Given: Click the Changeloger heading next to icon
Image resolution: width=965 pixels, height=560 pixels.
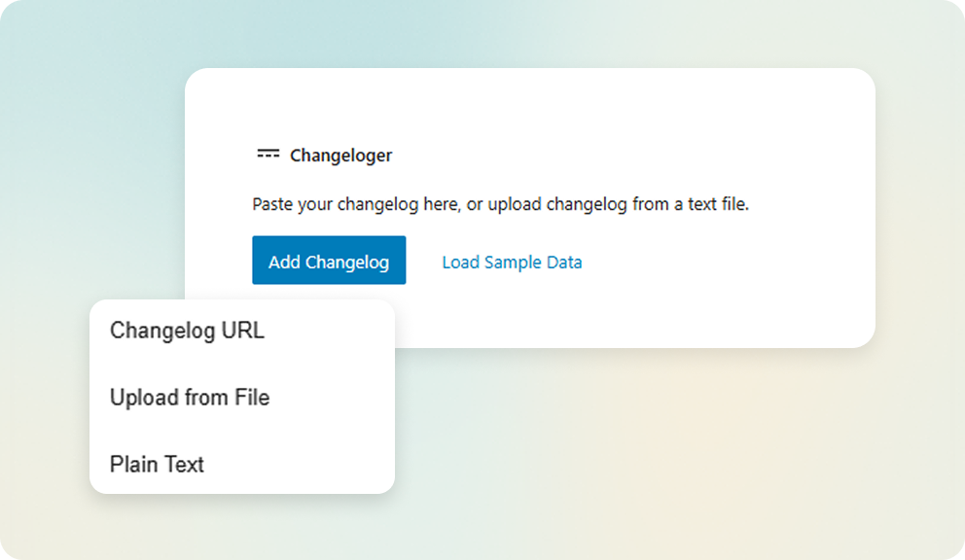Looking at the screenshot, I should (x=340, y=156).
